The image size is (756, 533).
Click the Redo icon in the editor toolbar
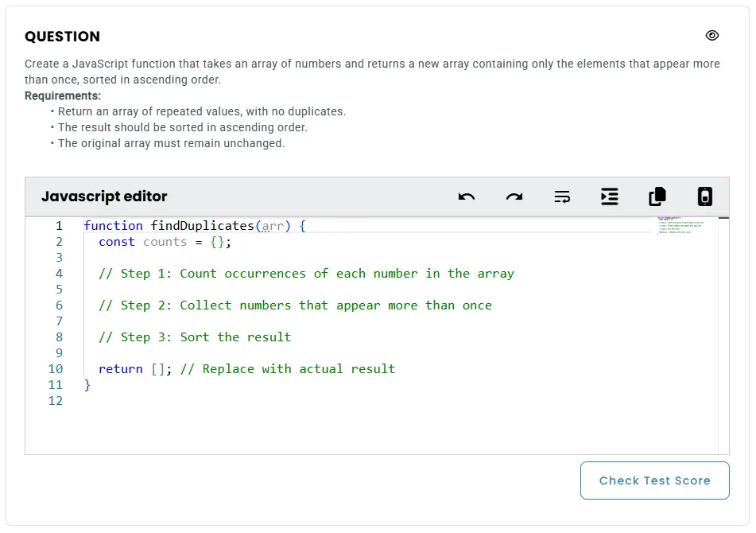(514, 196)
